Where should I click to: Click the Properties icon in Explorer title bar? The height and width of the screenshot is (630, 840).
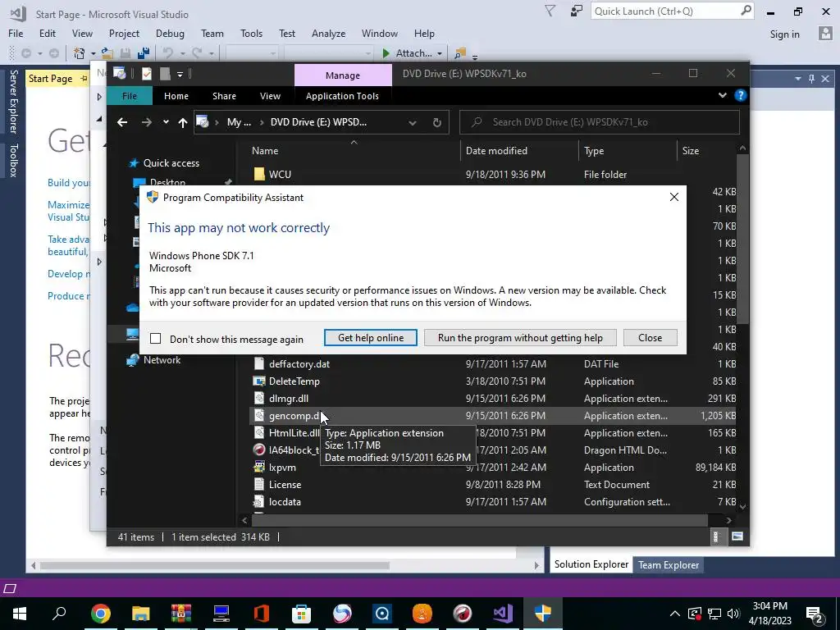click(146, 74)
